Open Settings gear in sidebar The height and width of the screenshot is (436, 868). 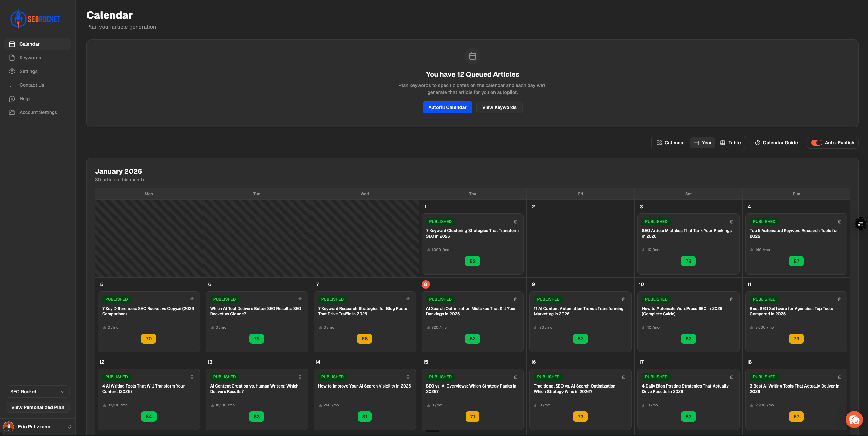click(12, 71)
